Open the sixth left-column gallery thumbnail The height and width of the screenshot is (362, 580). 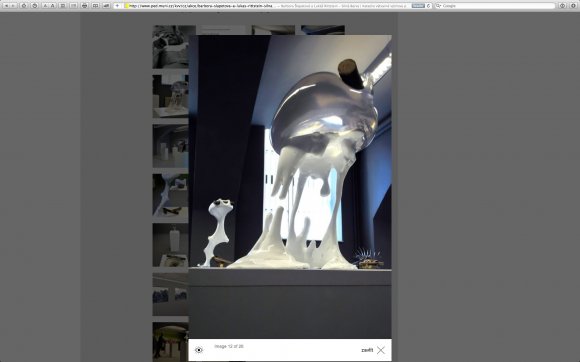coord(171,294)
